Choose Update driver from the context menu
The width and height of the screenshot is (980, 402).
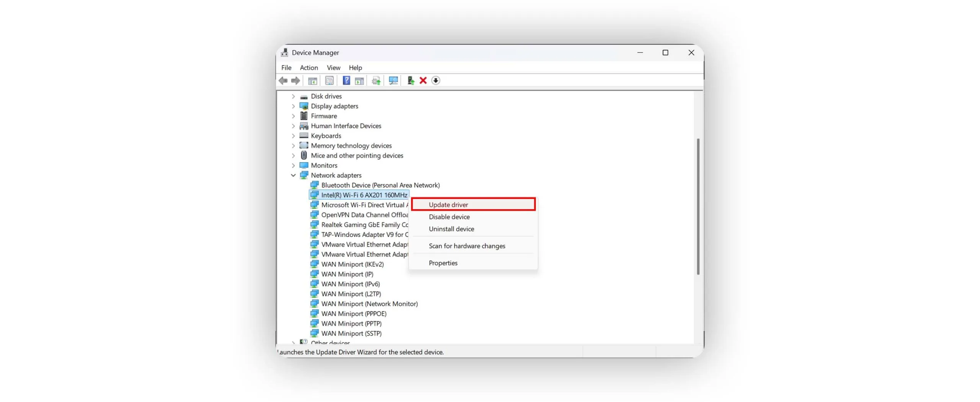[448, 205]
